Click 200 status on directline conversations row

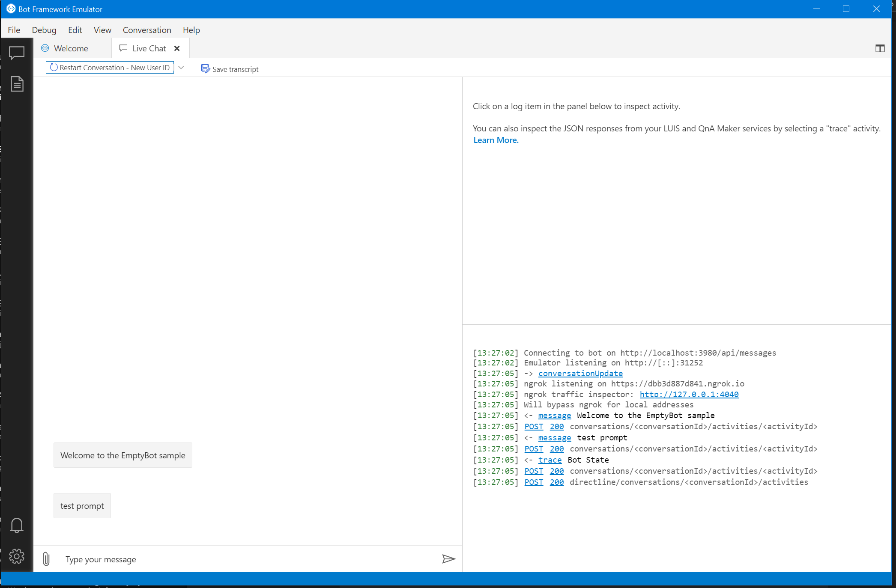[557, 482]
